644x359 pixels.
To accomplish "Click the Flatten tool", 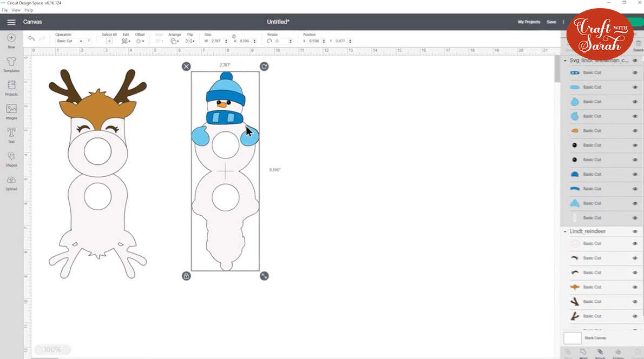I will pos(618,354).
